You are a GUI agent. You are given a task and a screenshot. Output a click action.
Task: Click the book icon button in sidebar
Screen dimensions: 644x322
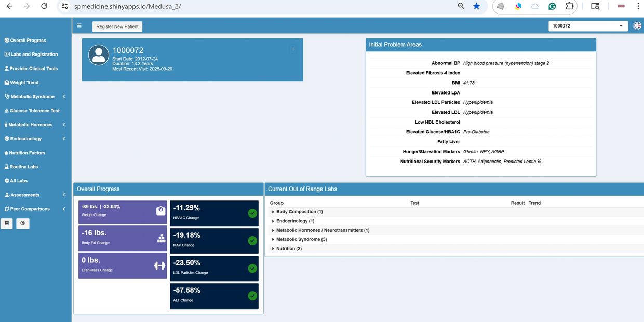coord(7,223)
